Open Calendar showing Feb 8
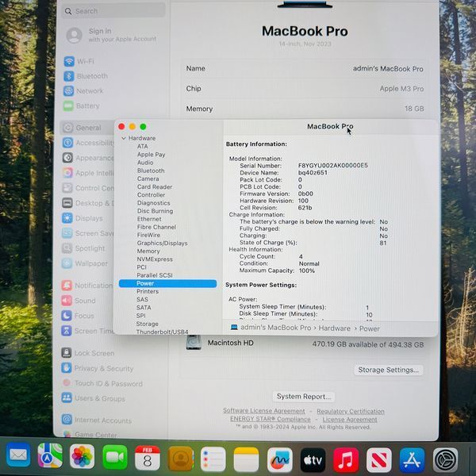The width and height of the screenshot is (476, 476). pyautogui.click(x=148, y=458)
